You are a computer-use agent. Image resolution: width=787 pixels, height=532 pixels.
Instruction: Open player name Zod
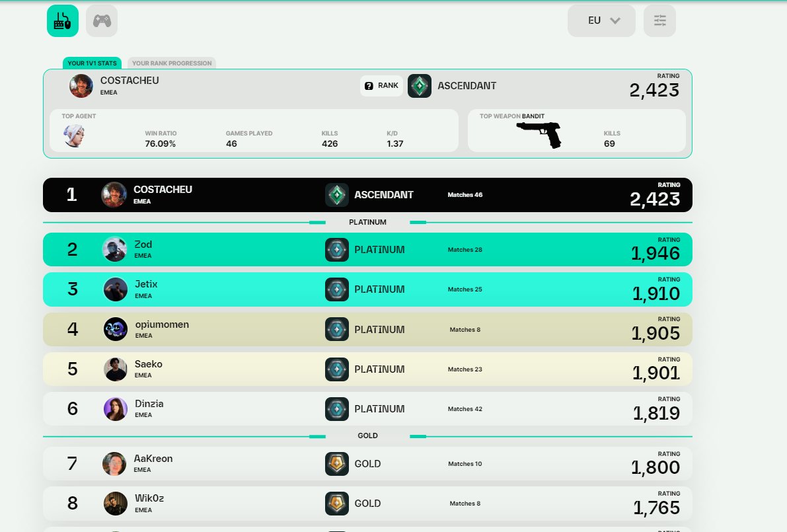click(143, 245)
